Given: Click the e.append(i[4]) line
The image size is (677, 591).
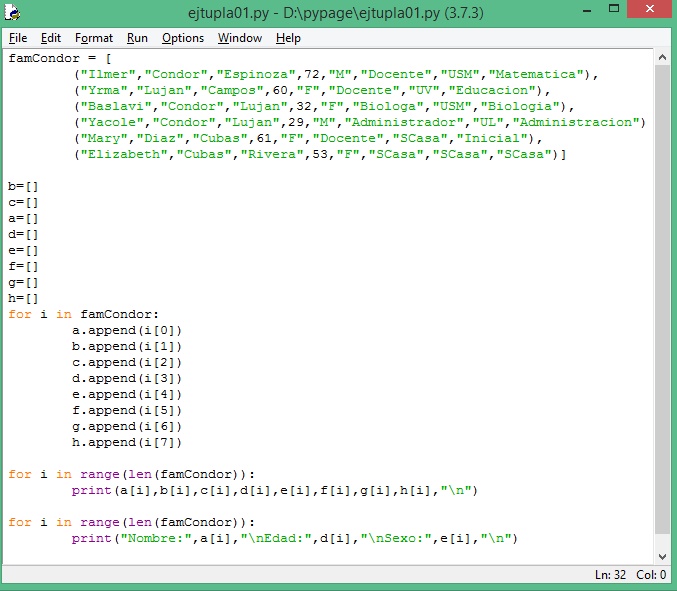Looking at the screenshot, I should click(x=127, y=394).
